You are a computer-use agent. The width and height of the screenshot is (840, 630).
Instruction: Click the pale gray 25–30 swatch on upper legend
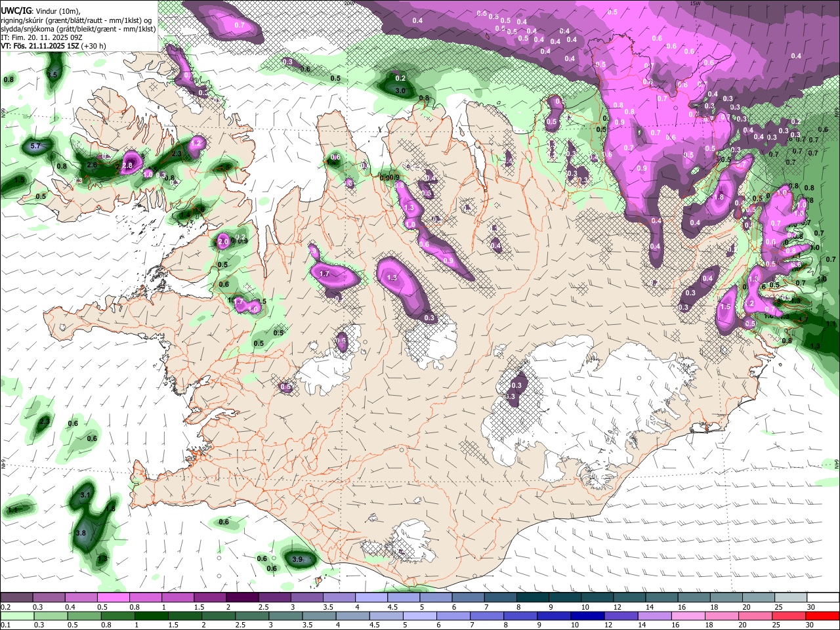[790, 598]
